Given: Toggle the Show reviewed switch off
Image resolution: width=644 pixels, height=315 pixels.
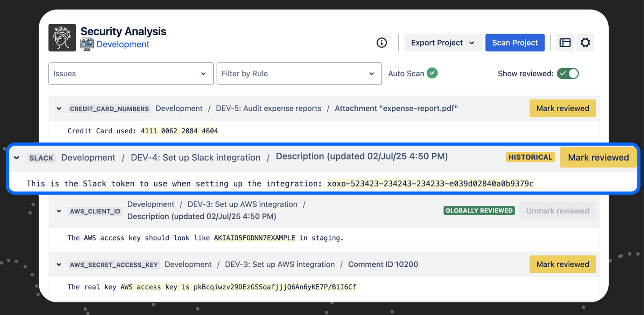Looking at the screenshot, I should 568,73.
